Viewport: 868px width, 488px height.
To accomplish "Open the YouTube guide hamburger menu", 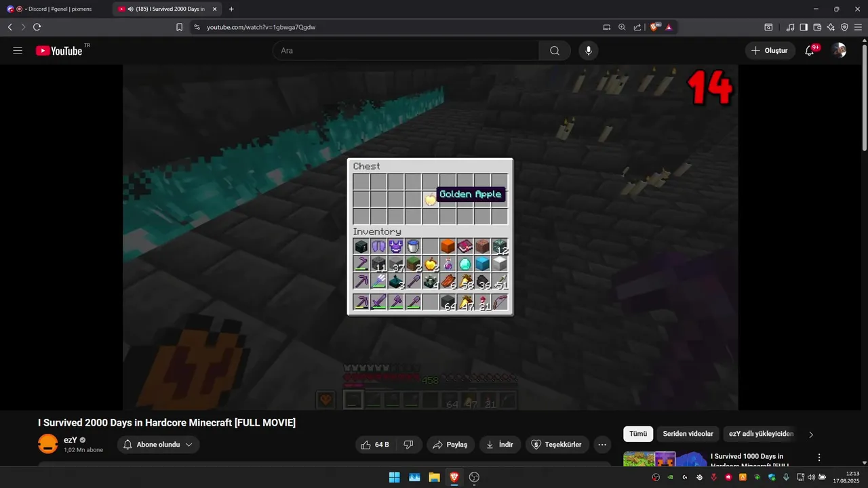I will [x=18, y=51].
